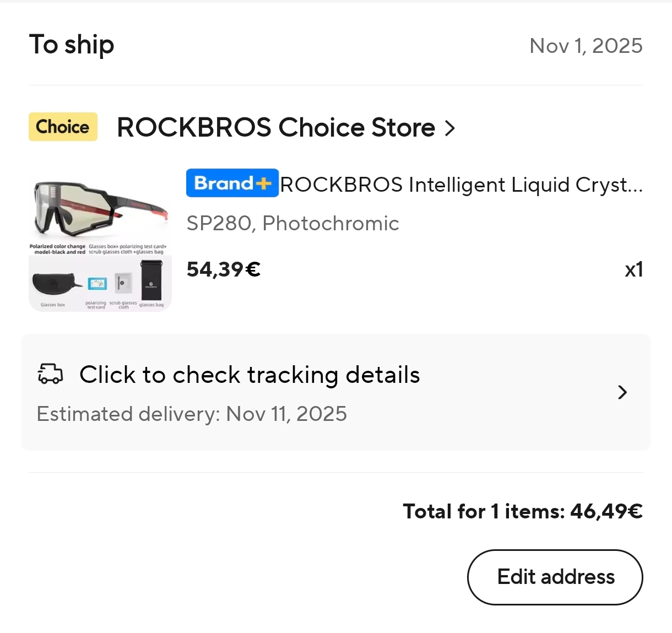Click the polarizing test card in thumbnail
Viewport: 672px width, 633px height.
coord(97,284)
